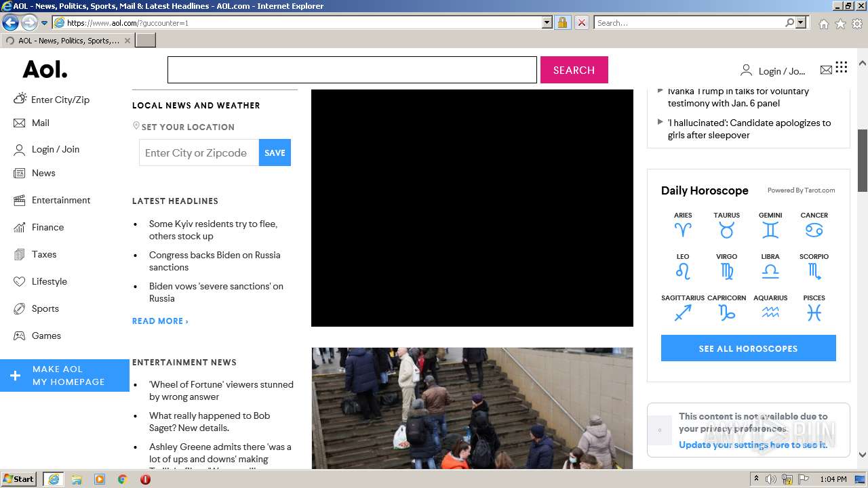Open 'Update your settings here' link
This screenshot has height=488, width=868.
(x=753, y=445)
